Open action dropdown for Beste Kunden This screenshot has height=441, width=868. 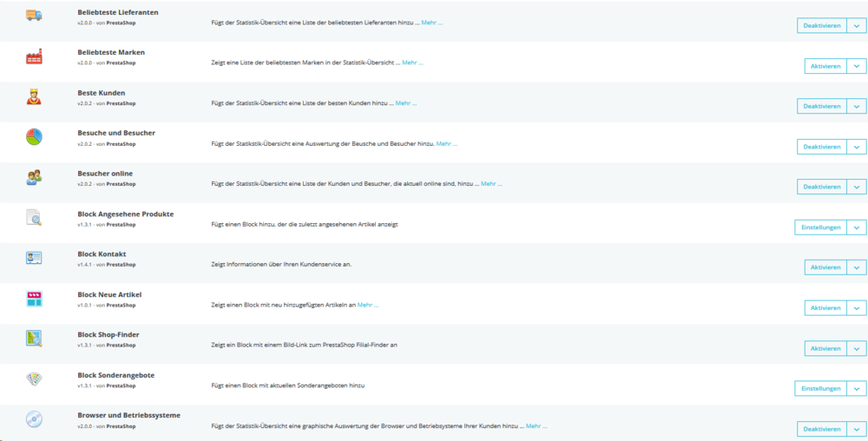tap(857, 106)
